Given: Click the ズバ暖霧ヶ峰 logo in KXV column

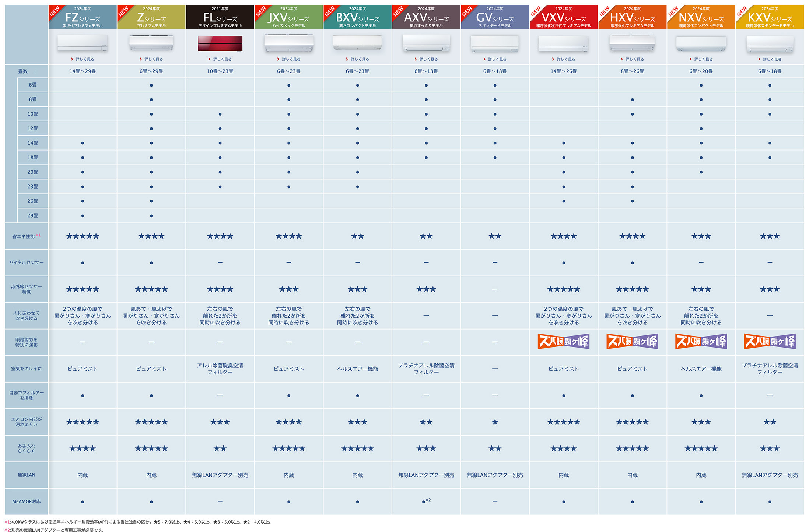Looking at the screenshot, I should (x=770, y=341).
